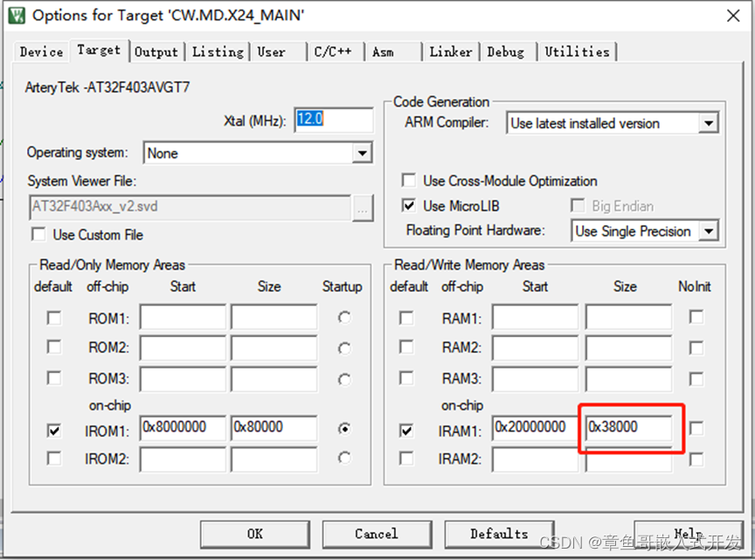Click the IROM1 Start field 0x8000000
This screenshot has width=755, height=560.
[183, 427]
